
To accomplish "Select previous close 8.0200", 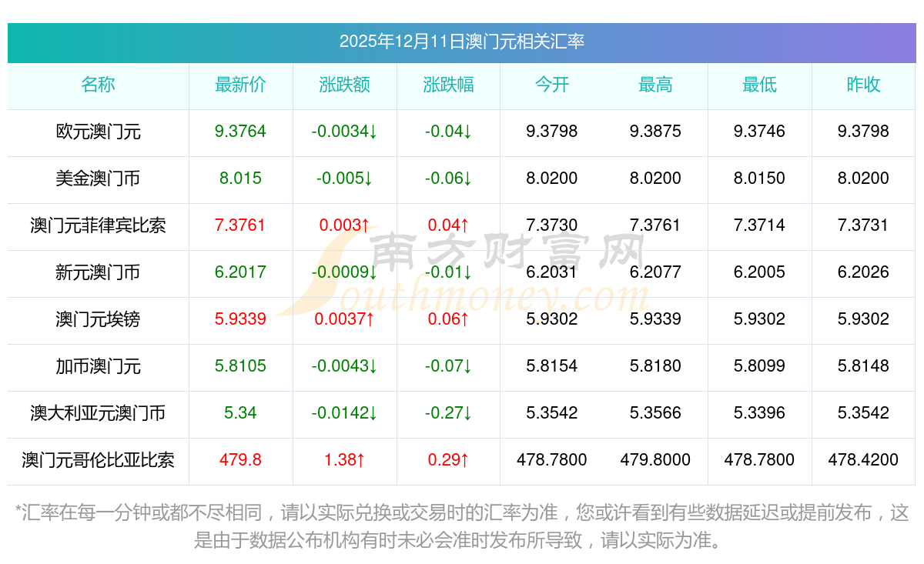I will 863,179.
